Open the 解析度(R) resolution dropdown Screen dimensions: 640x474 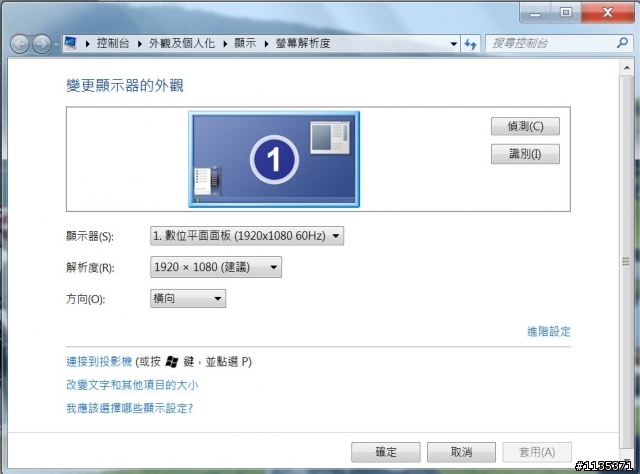tap(216, 267)
